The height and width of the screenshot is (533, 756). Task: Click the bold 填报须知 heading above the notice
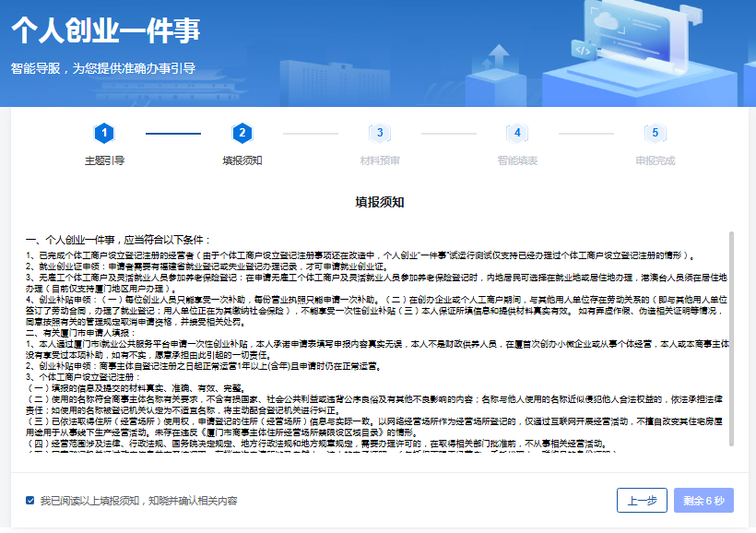tap(380, 202)
